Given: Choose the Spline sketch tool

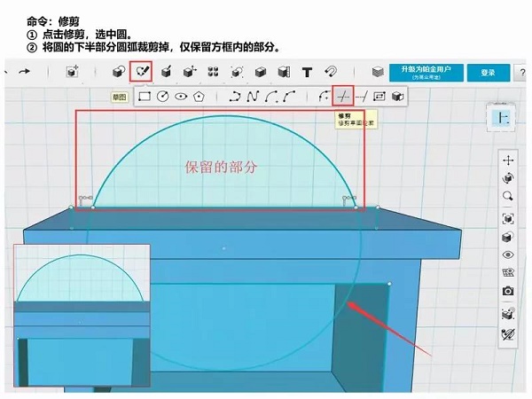Looking at the screenshot, I should 252,96.
